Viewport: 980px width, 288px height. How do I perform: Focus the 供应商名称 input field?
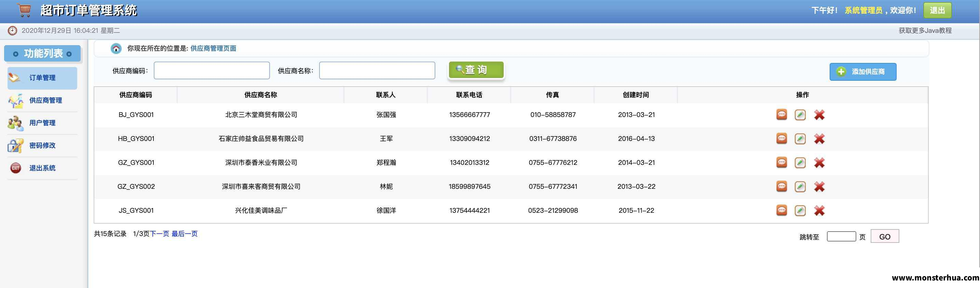(x=377, y=70)
